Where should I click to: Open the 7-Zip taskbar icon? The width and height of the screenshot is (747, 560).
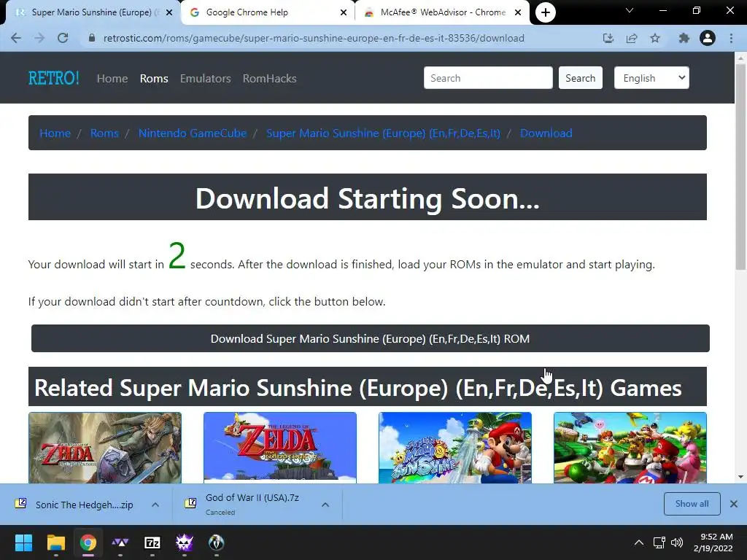coord(152,542)
